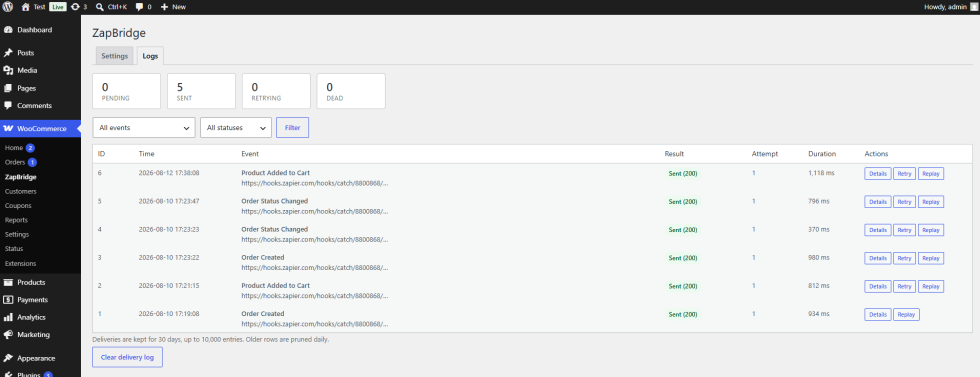
Task: Click the Pending count card
Action: [x=126, y=91]
